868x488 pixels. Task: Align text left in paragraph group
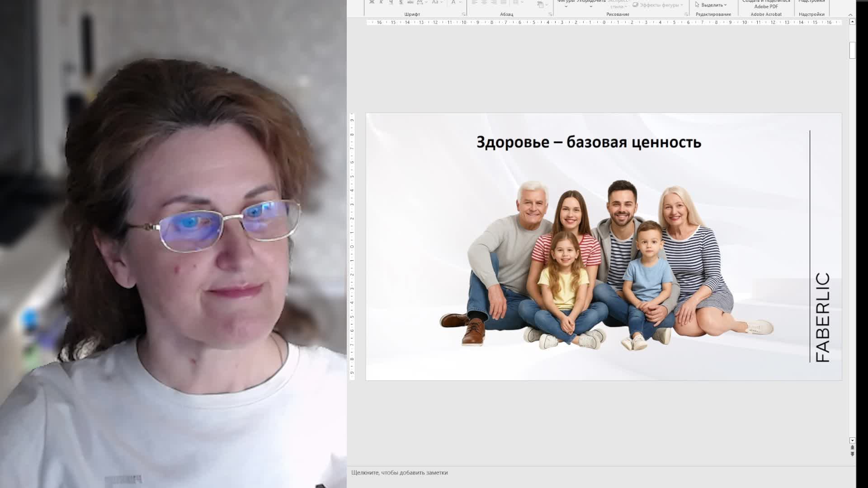[x=474, y=2]
